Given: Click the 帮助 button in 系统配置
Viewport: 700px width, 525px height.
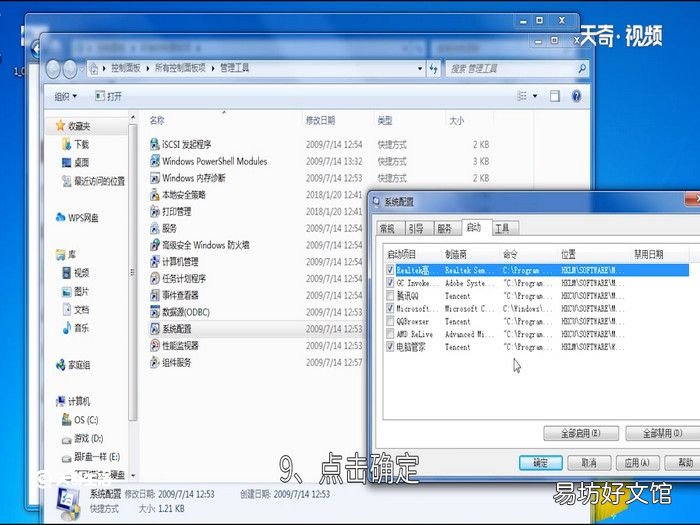Looking at the screenshot, I should coord(682,463).
